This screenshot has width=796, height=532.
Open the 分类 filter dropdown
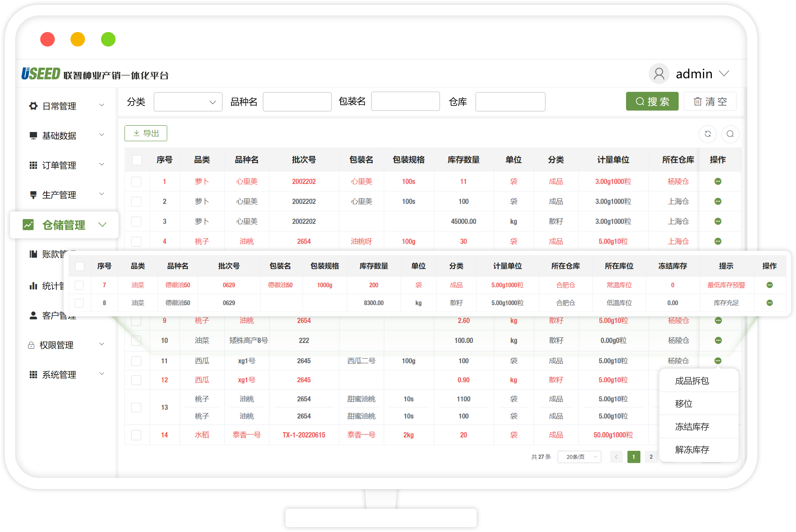click(x=188, y=102)
